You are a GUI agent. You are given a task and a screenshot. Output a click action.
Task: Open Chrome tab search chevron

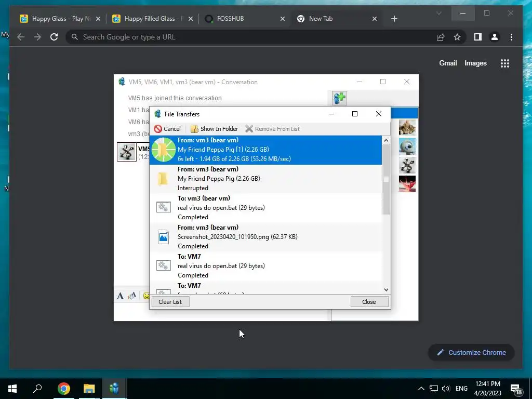438,13
